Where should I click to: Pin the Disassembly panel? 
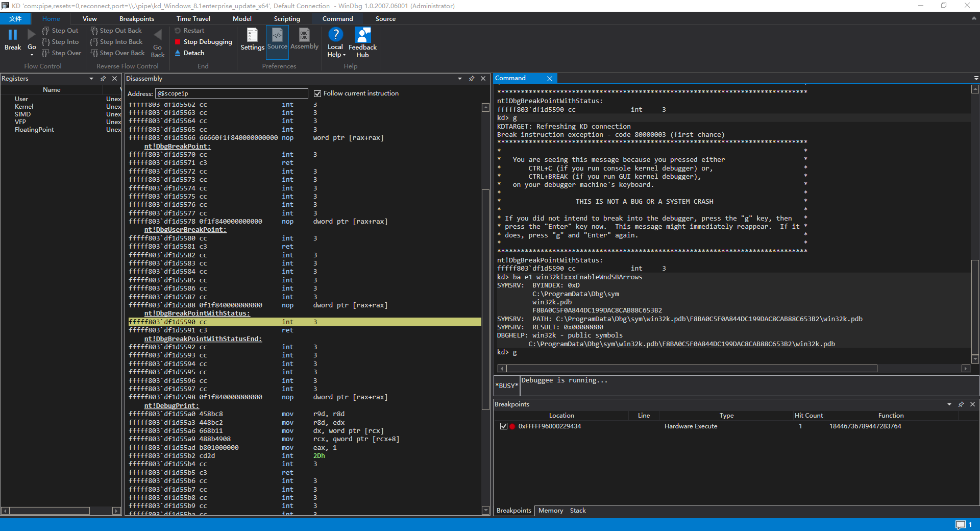click(x=472, y=79)
